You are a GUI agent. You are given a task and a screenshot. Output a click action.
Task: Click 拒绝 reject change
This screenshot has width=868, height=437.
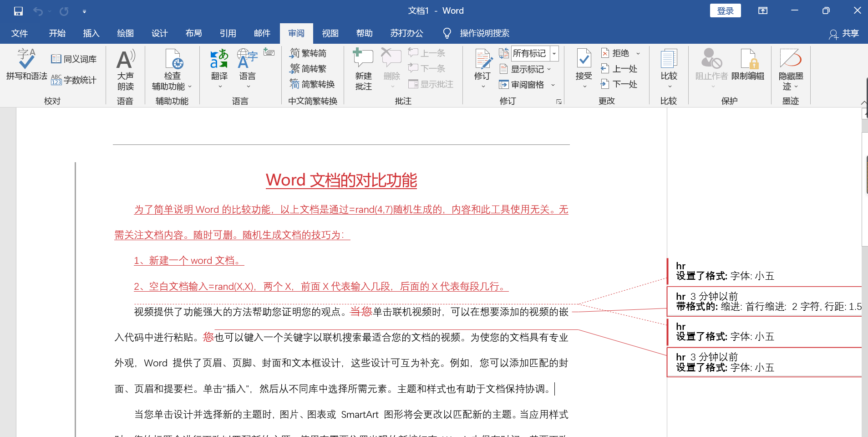[615, 53]
